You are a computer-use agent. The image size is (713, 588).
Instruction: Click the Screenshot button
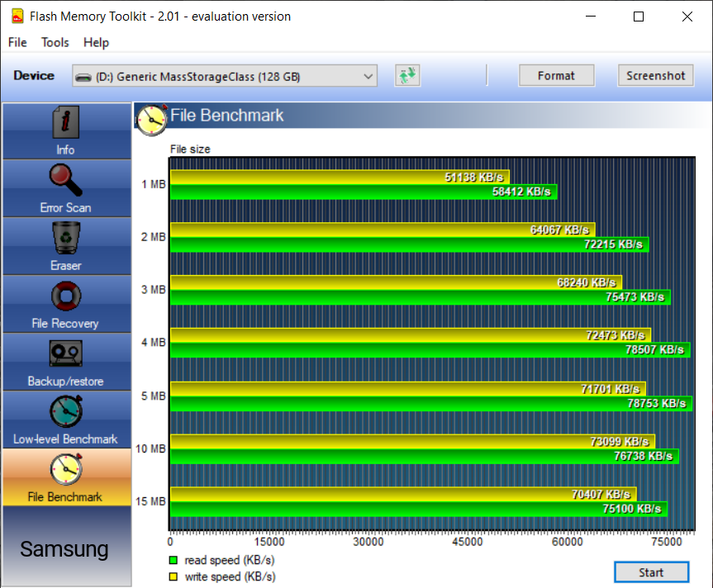pos(655,75)
